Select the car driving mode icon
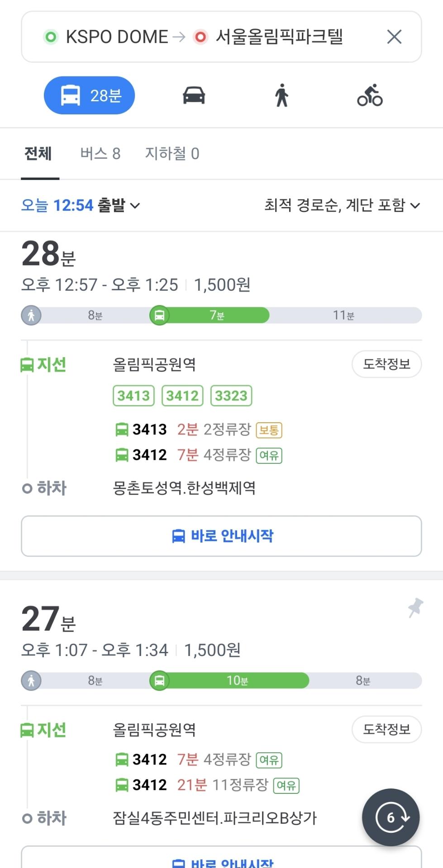Image resolution: width=443 pixels, height=868 pixels. click(194, 95)
